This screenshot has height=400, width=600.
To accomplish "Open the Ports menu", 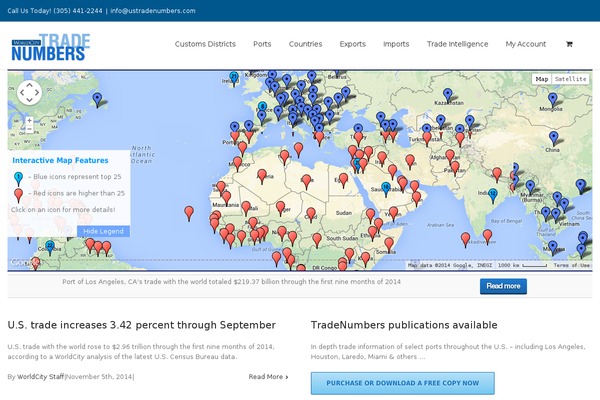I will [x=262, y=44].
